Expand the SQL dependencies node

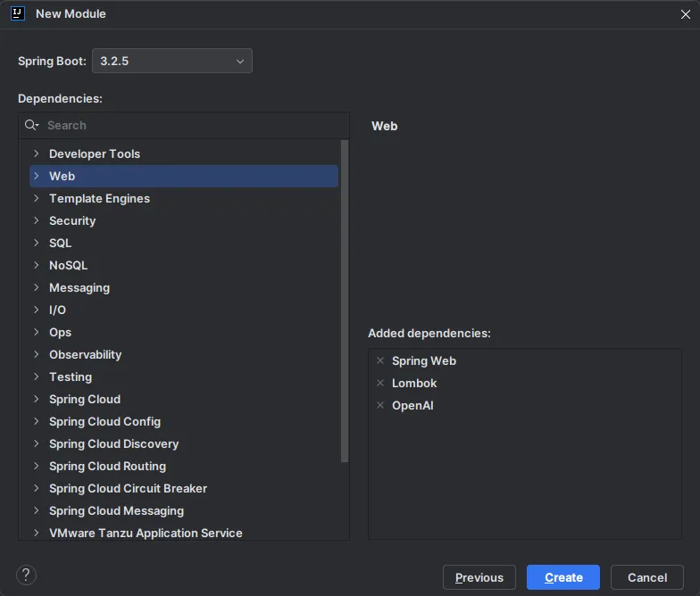(x=37, y=244)
